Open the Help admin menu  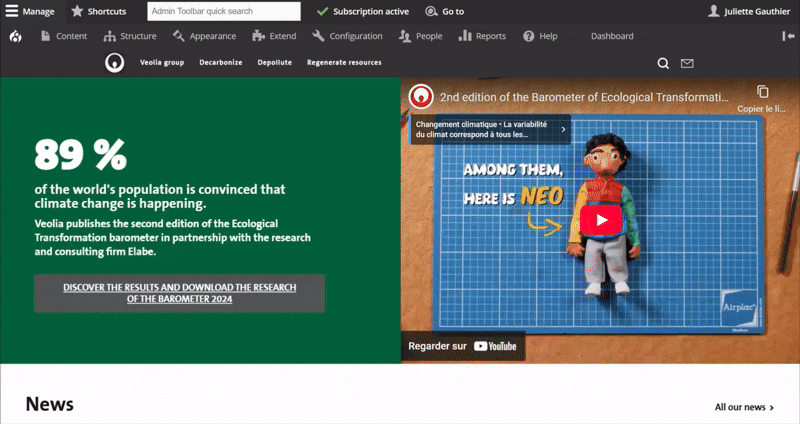point(540,36)
